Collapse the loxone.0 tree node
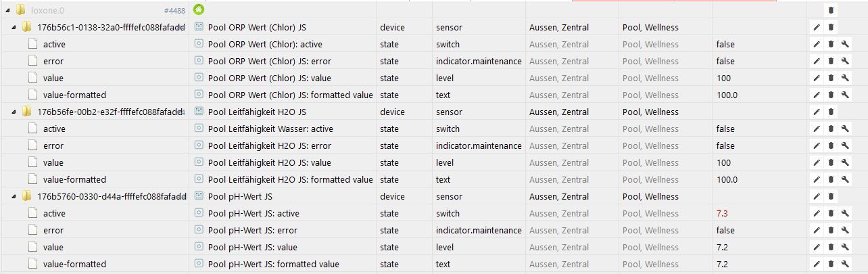The height and width of the screenshot is (274, 868). (x=7, y=10)
